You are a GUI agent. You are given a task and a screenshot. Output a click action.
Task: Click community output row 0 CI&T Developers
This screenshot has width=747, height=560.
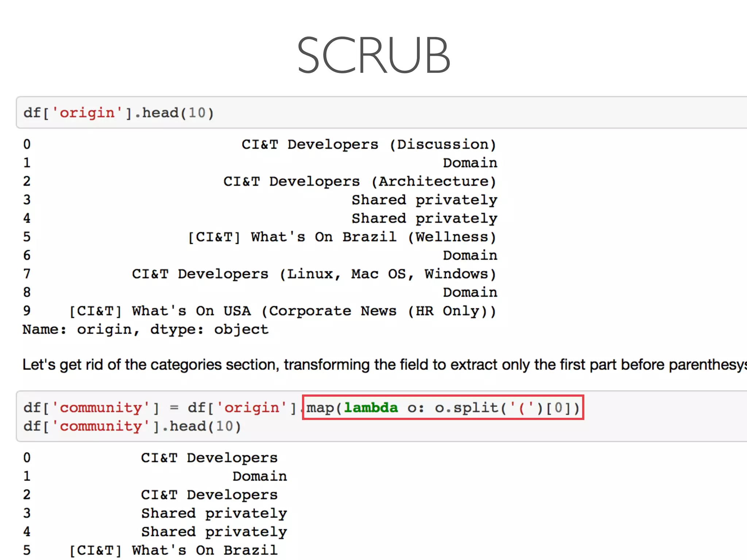click(209, 458)
